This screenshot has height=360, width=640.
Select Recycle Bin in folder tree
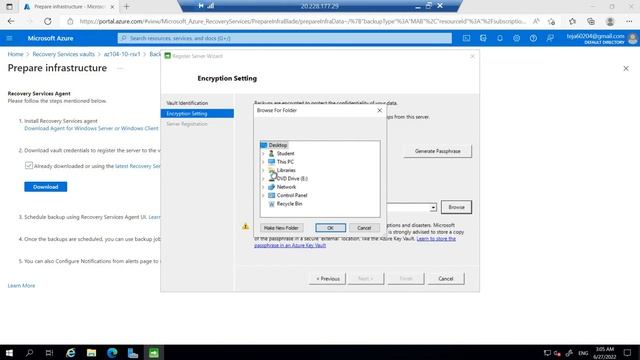tap(289, 204)
